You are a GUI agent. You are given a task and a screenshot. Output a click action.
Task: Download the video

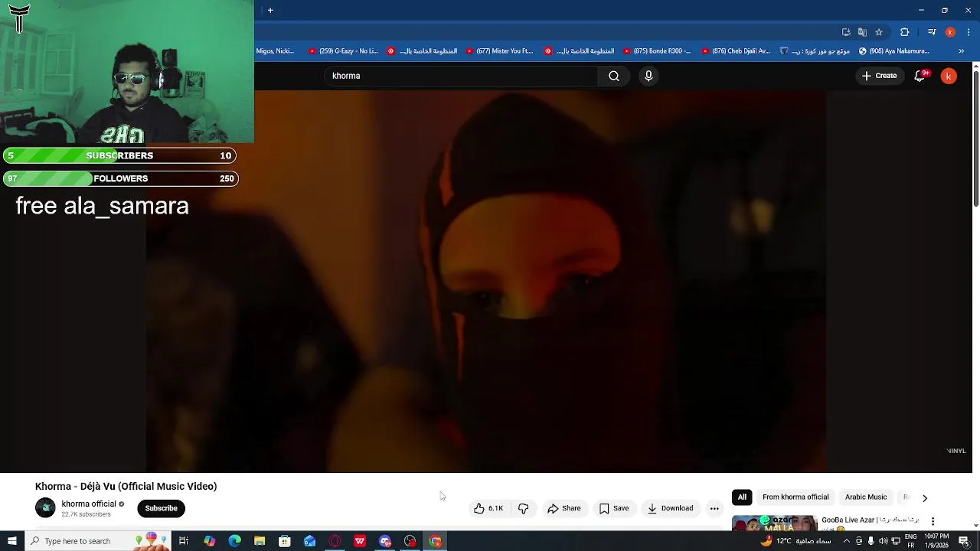[671, 508]
